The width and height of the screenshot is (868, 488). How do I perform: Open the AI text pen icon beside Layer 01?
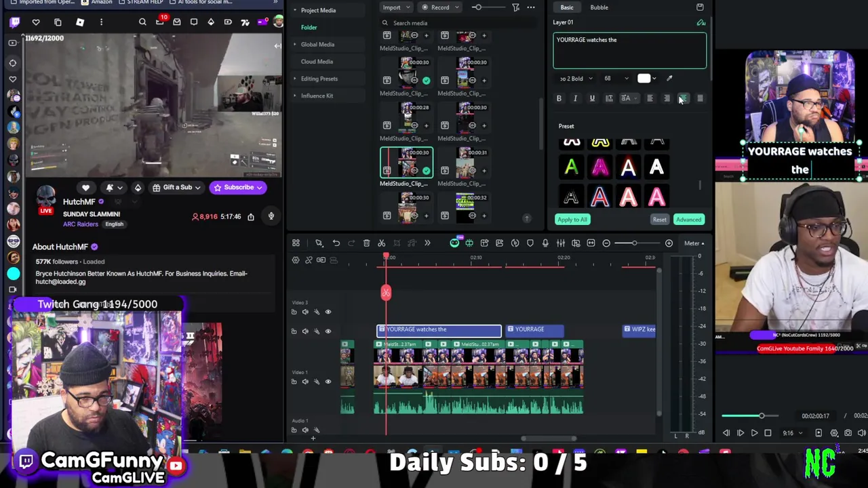point(701,23)
